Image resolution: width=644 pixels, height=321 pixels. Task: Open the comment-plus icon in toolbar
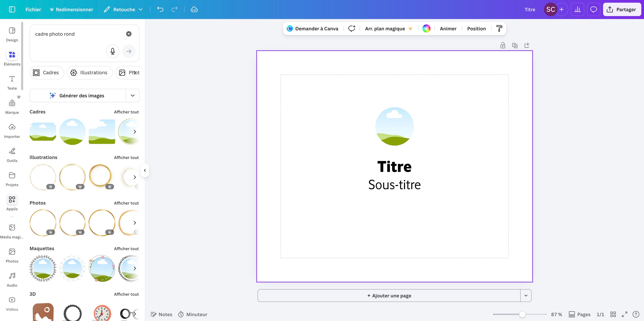352,29
